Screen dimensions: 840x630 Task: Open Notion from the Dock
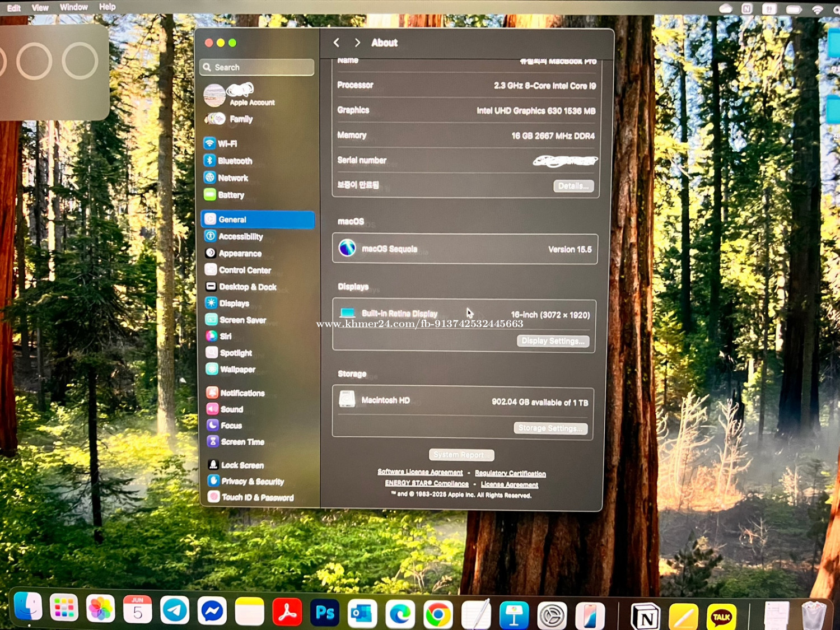tap(645, 617)
